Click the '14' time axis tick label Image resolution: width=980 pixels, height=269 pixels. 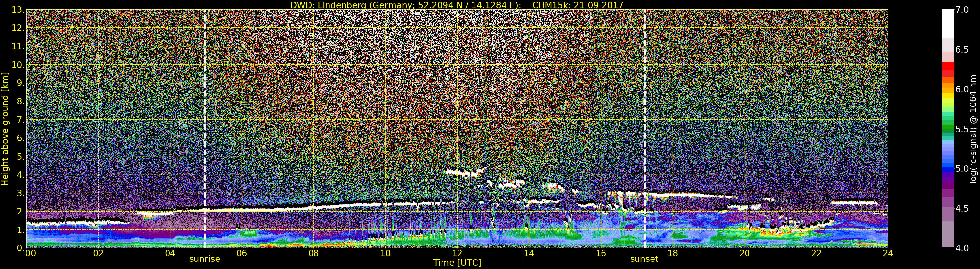click(529, 253)
